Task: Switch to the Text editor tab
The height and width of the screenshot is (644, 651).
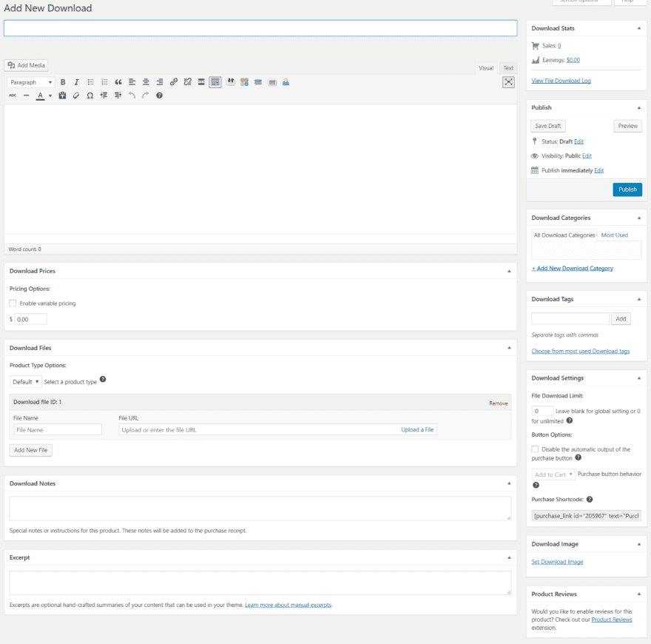Action: [508, 68]
